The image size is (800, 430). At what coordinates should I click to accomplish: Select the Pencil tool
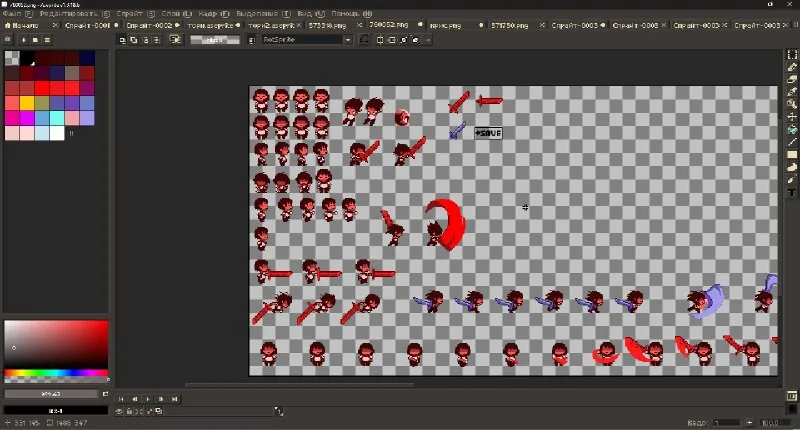click(x=792, y=67)
